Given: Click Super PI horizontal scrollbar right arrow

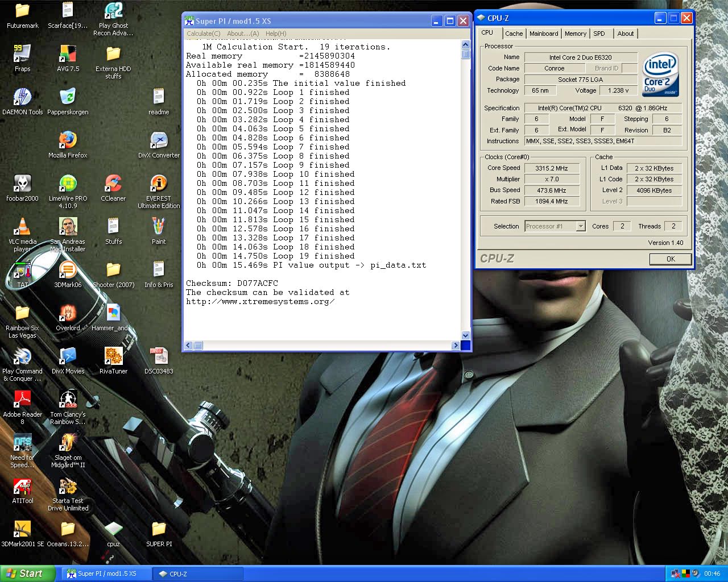Looking at the screenshot, I should pos(455,345).
